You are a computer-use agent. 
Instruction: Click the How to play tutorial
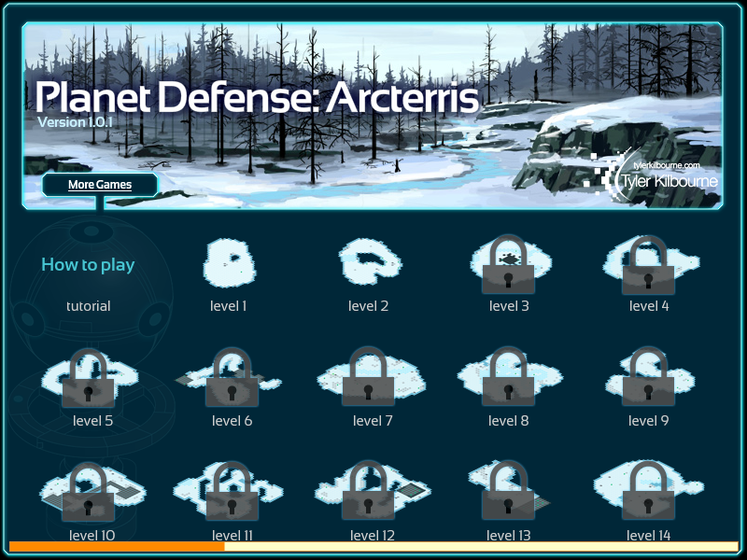tap(88, 264)
